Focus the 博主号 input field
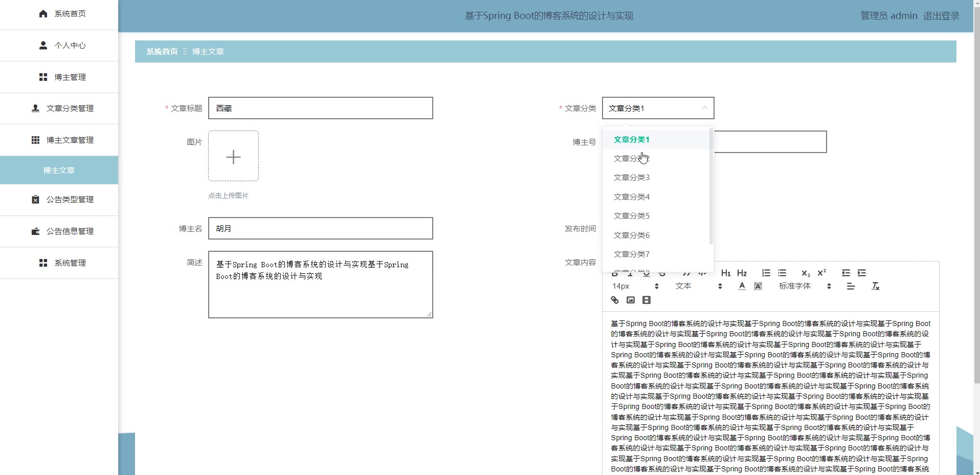The height and width of the screenshot is (475, 980). point(770,142)
